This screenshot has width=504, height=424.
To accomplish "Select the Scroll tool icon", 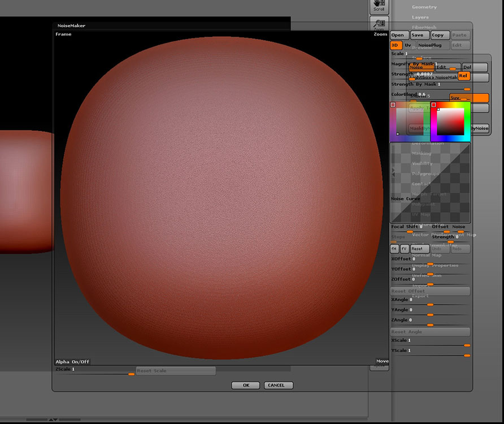I will [379, 6].
